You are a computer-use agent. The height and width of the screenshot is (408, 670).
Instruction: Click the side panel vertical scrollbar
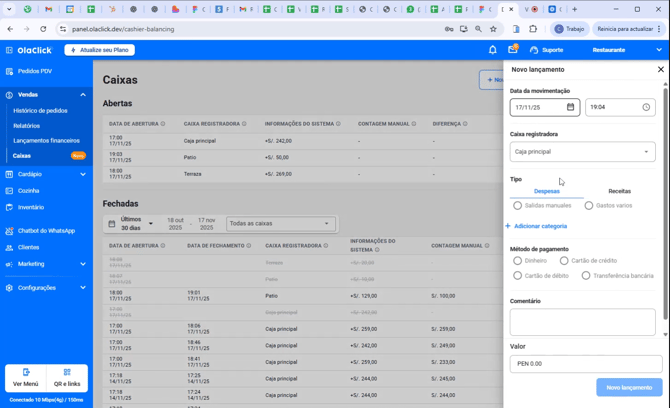(x=665, y=203)
